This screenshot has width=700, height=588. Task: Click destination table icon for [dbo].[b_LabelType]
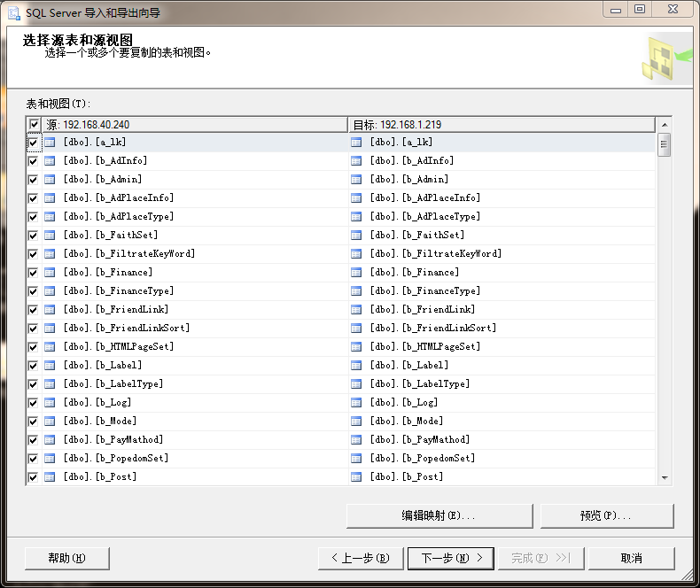click(356, 384)
